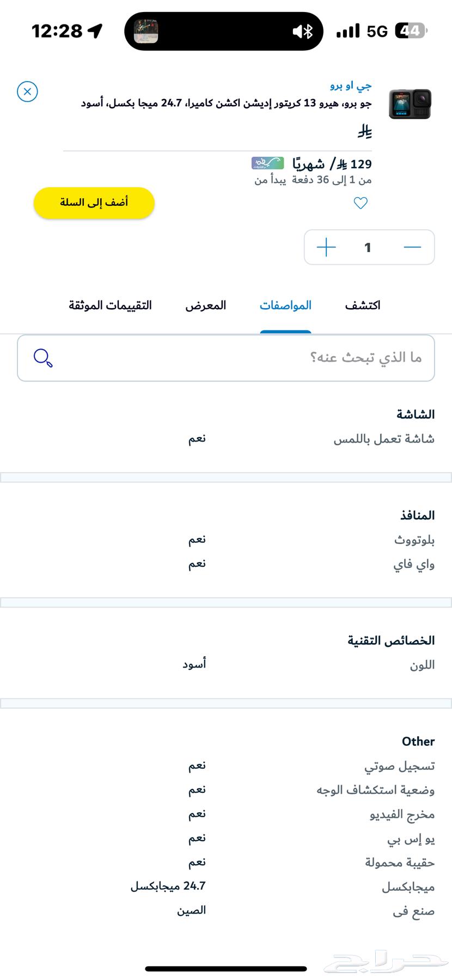Image resolution: width=452 pixels, height=980 pixels.
Task: Open the المعرض tab
Action: pos(205,305)
